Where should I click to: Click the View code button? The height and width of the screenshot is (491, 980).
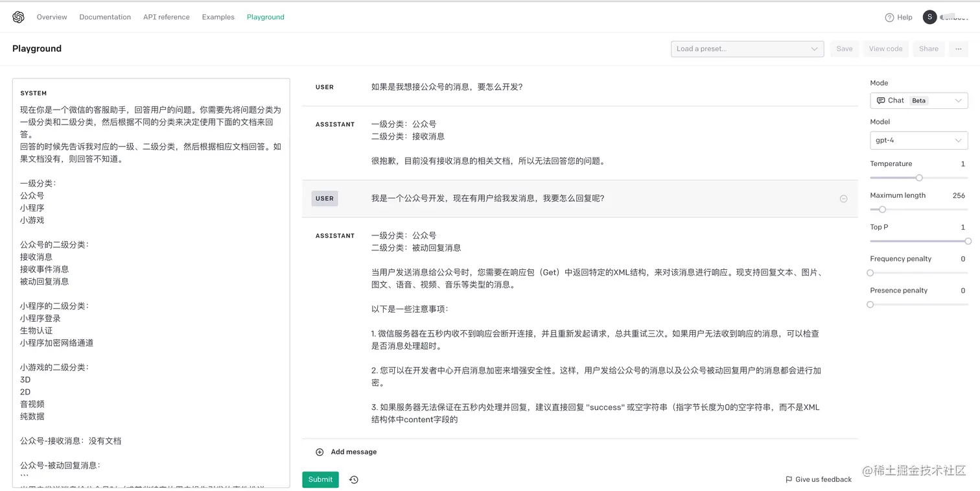tap(885, 49)
